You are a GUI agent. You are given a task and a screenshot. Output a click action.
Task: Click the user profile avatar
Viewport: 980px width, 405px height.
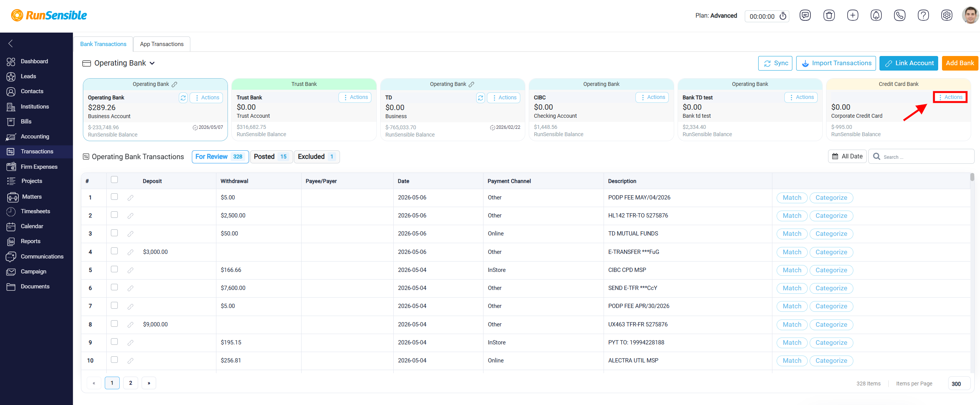tap(970, 15)
